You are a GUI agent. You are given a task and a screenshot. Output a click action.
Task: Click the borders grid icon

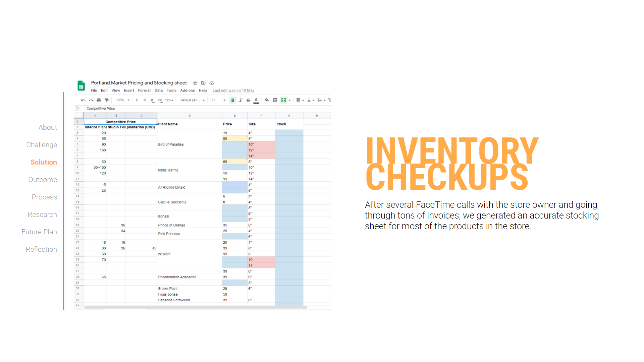(275, 100)
